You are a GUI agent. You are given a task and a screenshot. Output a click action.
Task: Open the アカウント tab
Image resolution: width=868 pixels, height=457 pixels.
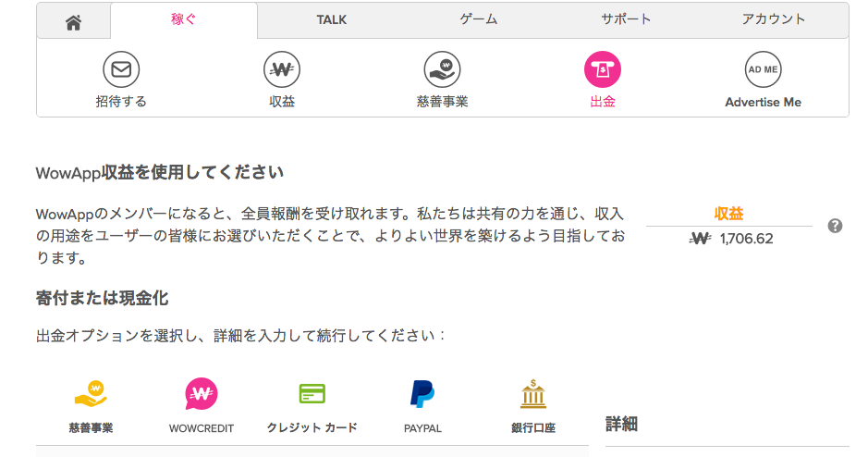pos(774,19)
